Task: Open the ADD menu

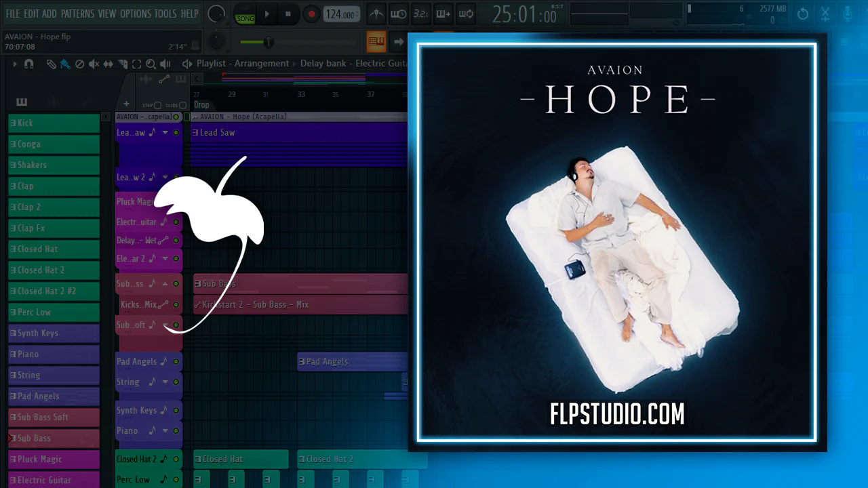Action: pyautogui.click(x=50, y=14)
